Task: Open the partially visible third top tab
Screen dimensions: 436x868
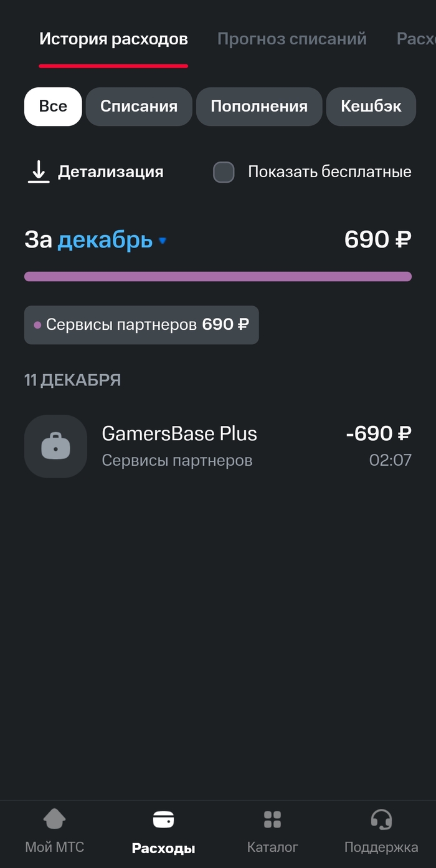Action: click(x=416, y=39)
